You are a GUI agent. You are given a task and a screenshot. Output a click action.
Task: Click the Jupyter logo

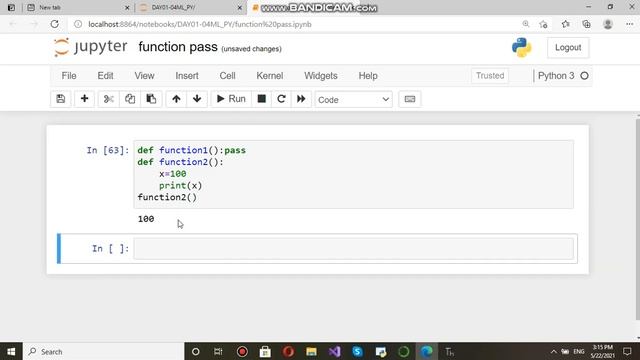click(x=91, y=47)
